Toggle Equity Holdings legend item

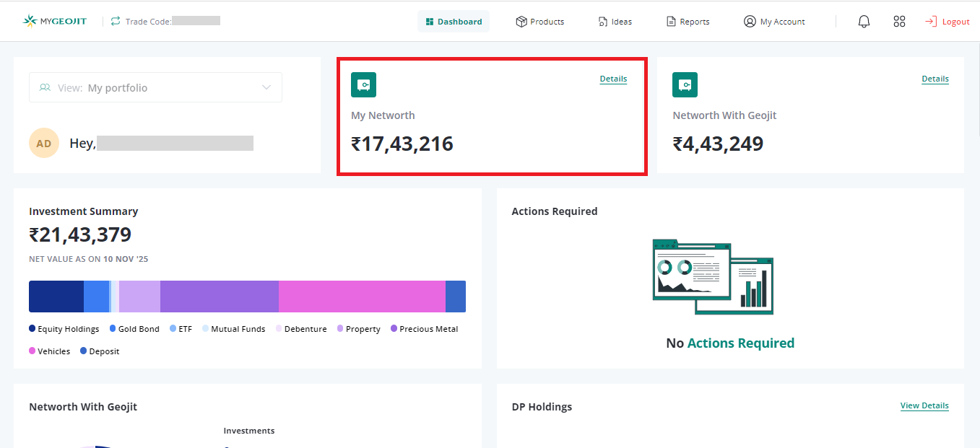[x=64, y=329]
